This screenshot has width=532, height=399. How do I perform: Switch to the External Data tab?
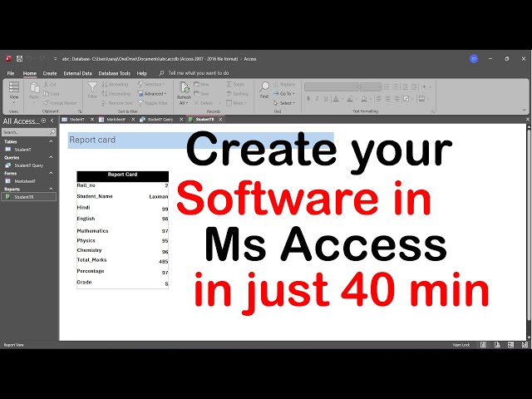point(77,73)
